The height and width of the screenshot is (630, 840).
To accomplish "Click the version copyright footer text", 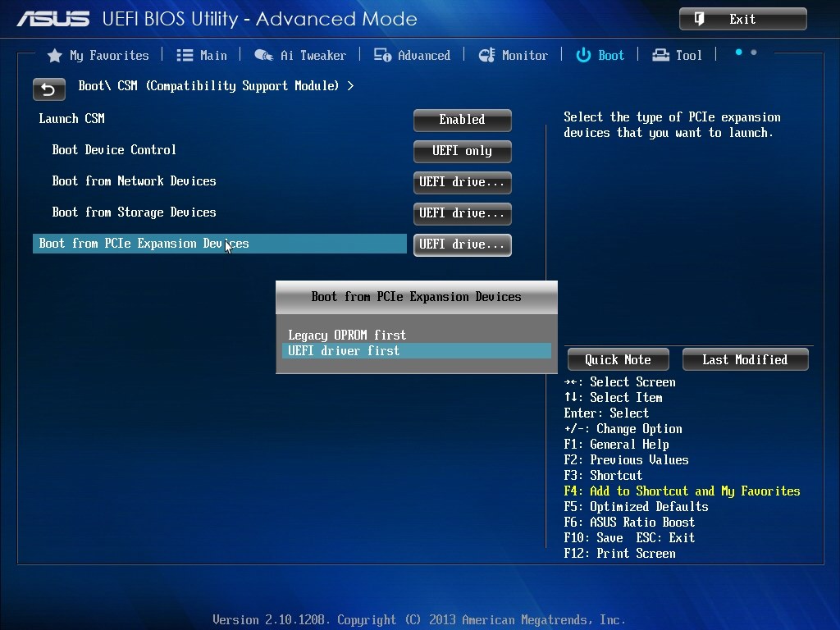I will point(419,620).
